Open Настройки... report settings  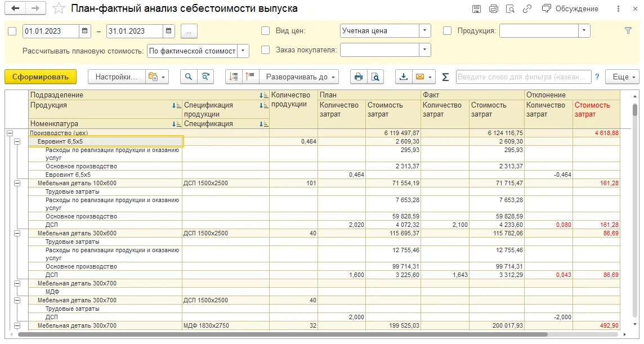point(116,77)
